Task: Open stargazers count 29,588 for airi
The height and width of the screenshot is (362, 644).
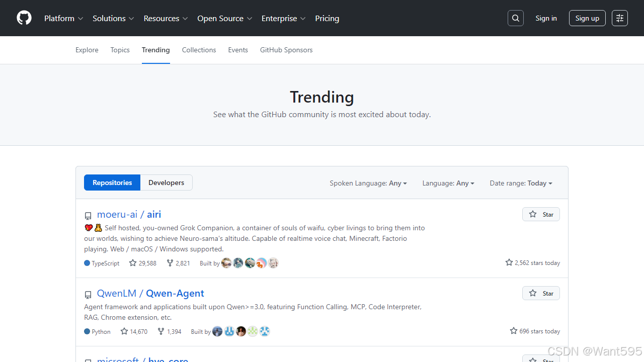Action: [x=143, y=263]
